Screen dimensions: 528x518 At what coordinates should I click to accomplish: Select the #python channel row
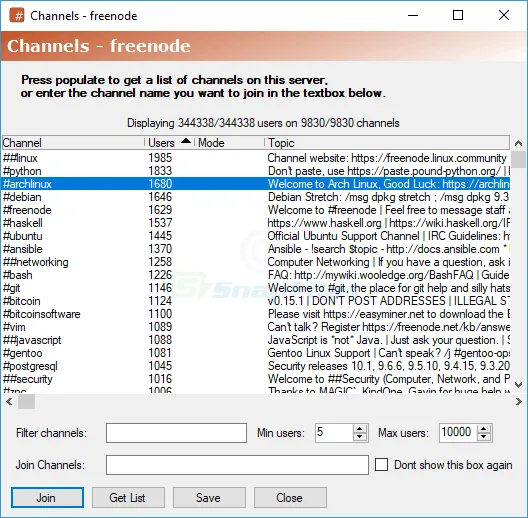[256, 171]
